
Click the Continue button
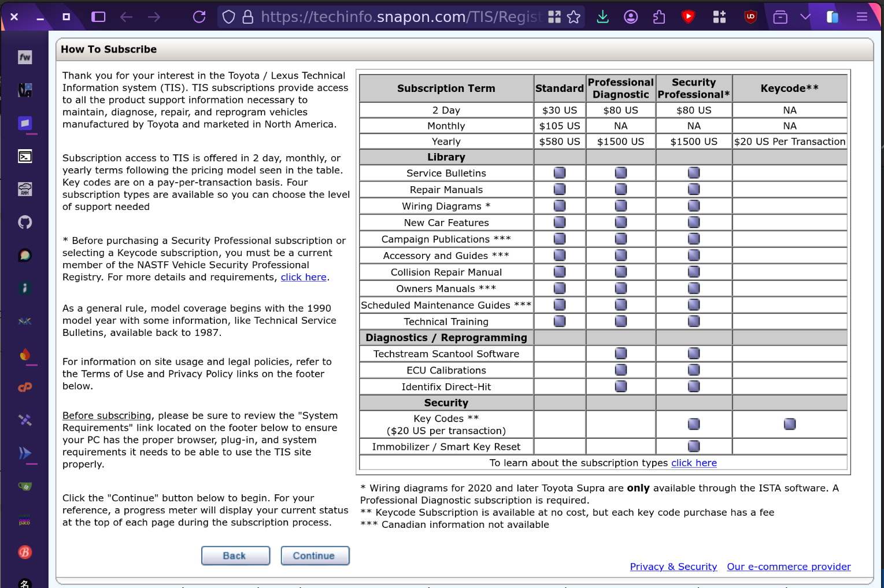(x=315, y=556)
